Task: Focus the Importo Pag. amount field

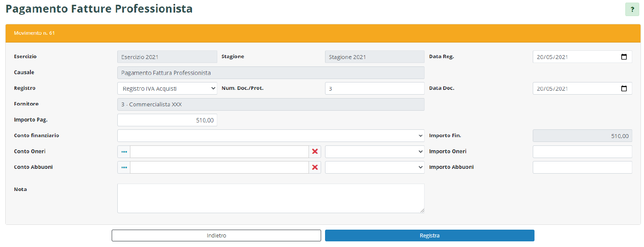Action: point(167,120)
